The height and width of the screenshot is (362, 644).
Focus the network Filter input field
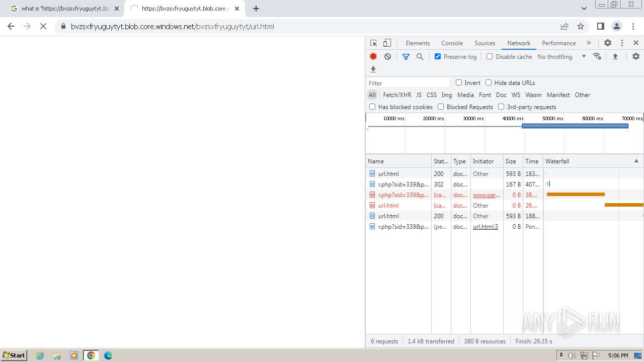coord(408,83)
